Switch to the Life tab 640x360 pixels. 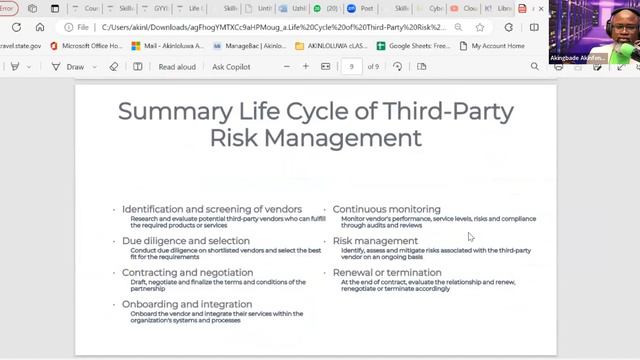[190, 8]
